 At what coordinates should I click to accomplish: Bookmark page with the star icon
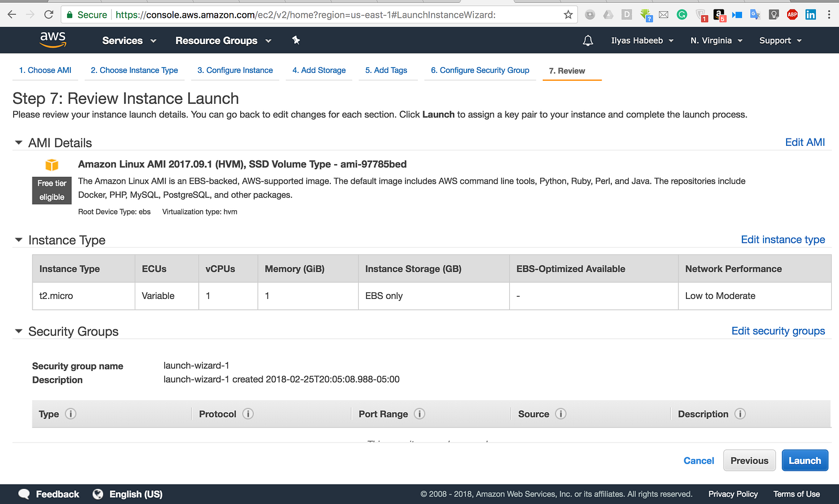[568, 15]
